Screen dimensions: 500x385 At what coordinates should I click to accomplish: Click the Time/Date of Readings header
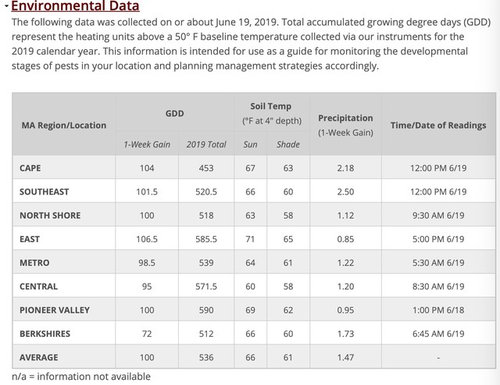[x=438, y=125]
